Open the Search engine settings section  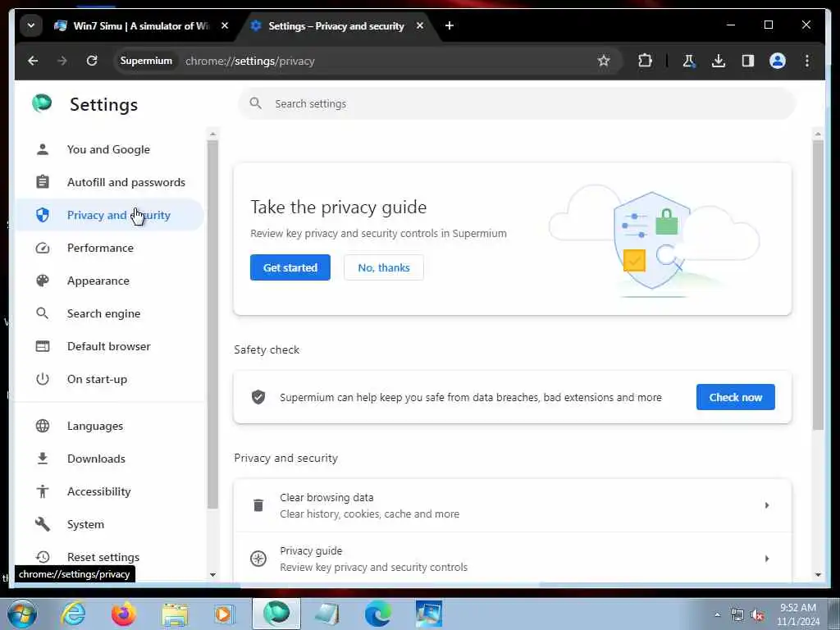tap(103, 313)
